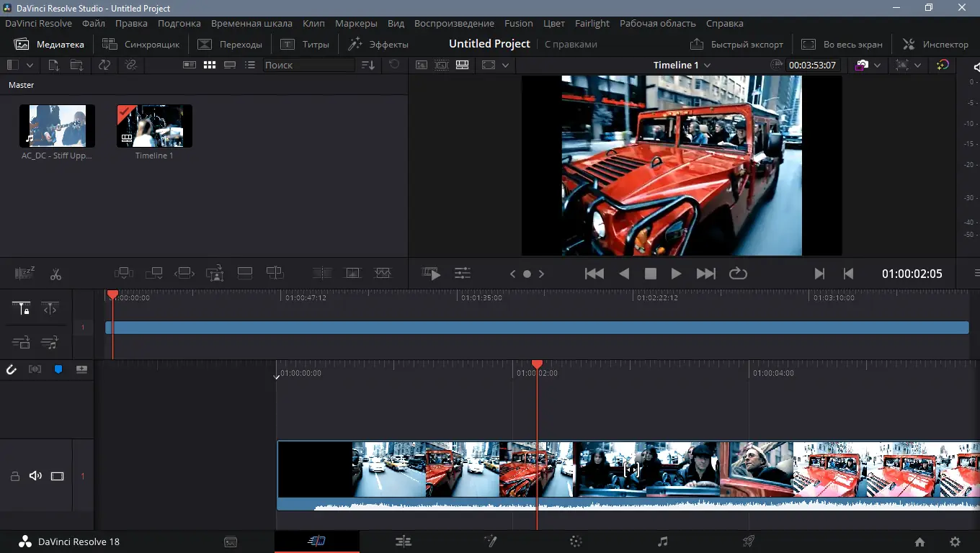Select the scissors split clip tool
980x553 pixels.
tap(55, 274)
